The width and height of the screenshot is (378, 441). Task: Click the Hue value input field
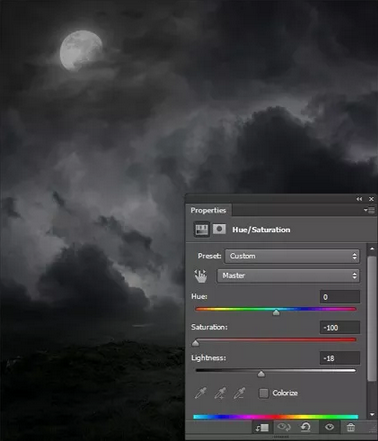340,297
